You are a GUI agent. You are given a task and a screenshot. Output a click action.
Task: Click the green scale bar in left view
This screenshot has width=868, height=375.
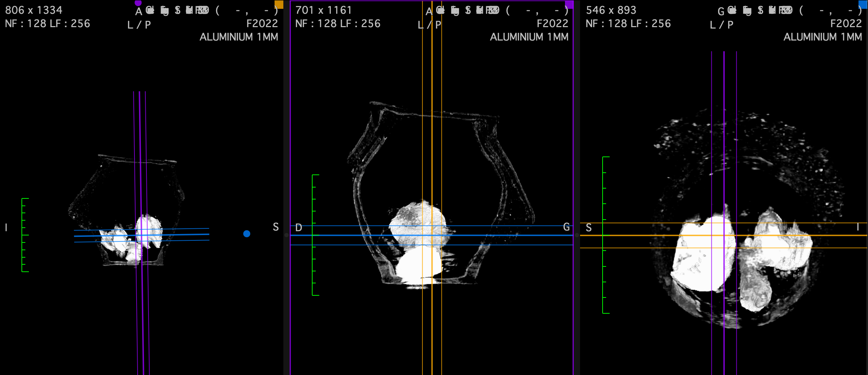(25, 235)
